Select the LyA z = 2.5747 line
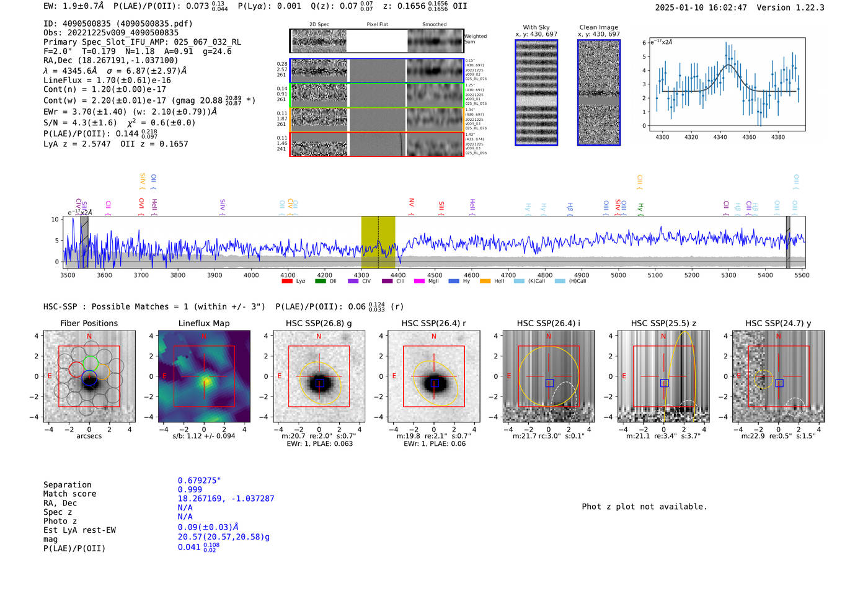 77,144
